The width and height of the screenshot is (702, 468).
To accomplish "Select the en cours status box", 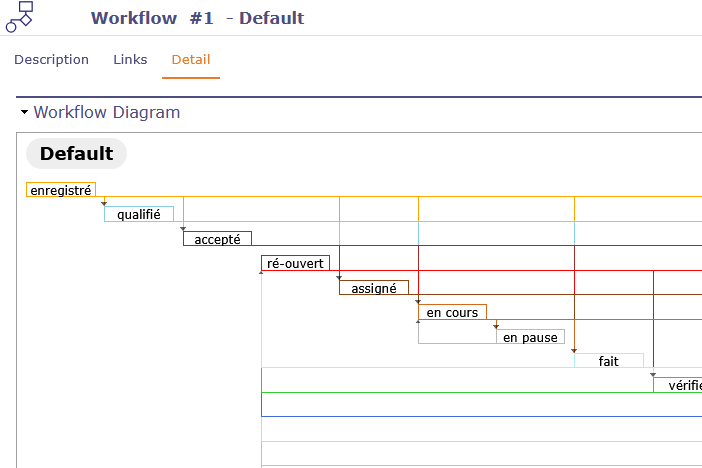I will pyautogui.click(x=452, y=312).
